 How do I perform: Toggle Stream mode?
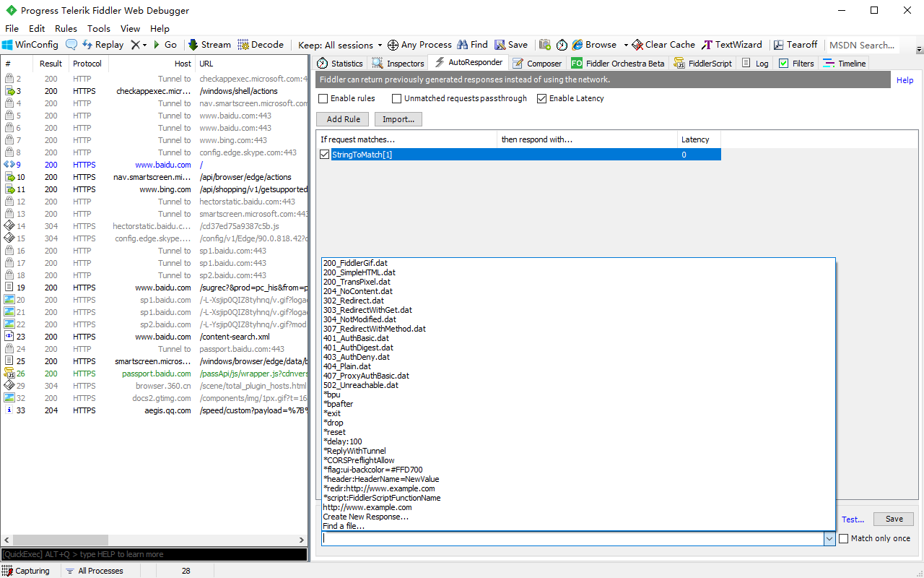pos(209,45)
